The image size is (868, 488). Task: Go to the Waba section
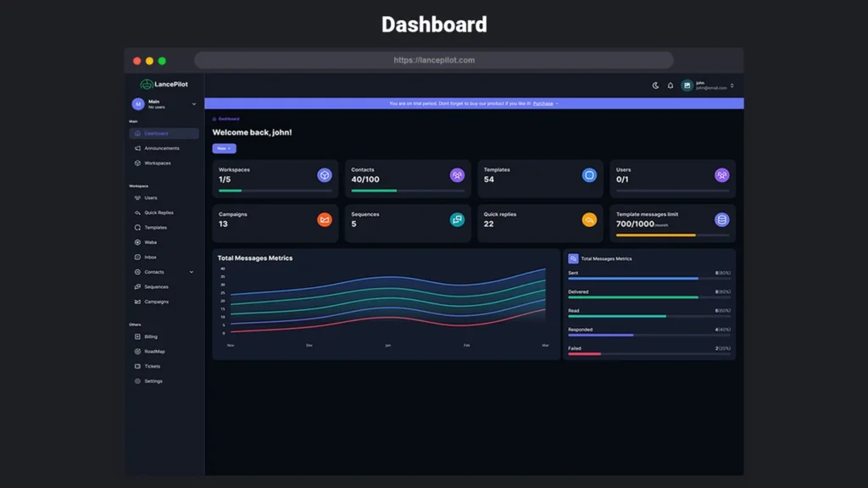[150, 242]
